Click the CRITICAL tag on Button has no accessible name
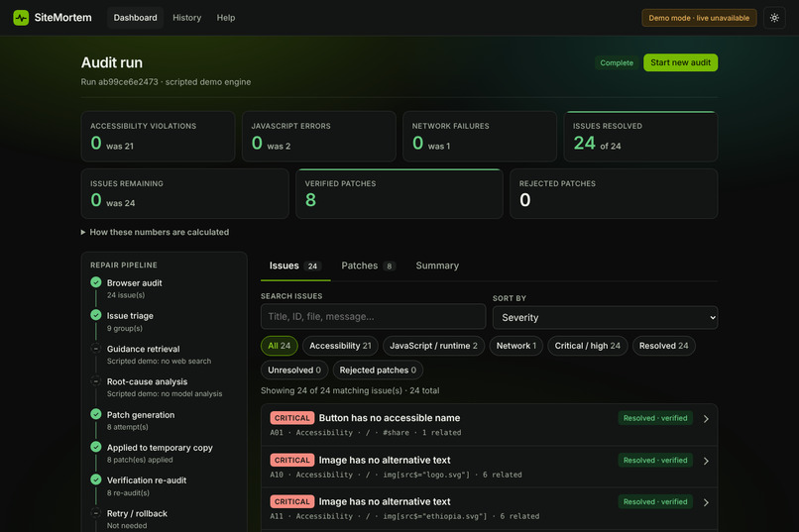The width and height of the screenshot is (799, 532). [x=292, y=418]
